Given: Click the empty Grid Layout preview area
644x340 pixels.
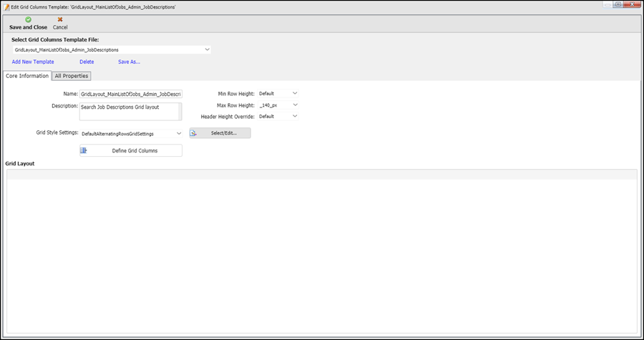Looking at the screenshot, I should pos(321,256).
